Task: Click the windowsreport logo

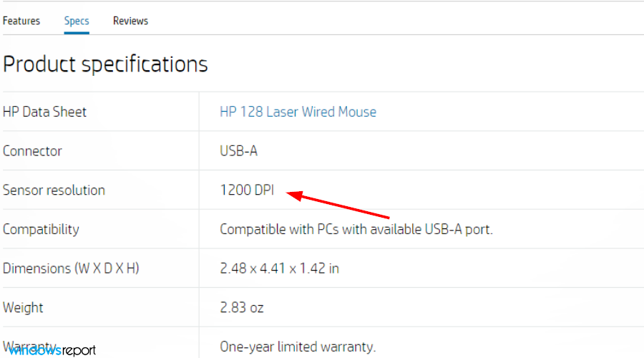Action: (x=49, y=349)
